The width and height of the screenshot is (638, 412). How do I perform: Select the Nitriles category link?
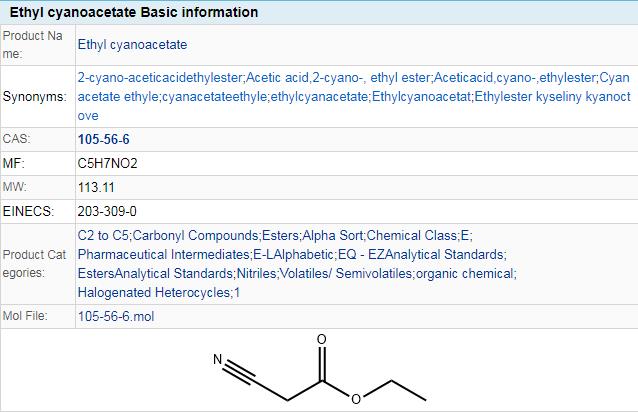257,273
